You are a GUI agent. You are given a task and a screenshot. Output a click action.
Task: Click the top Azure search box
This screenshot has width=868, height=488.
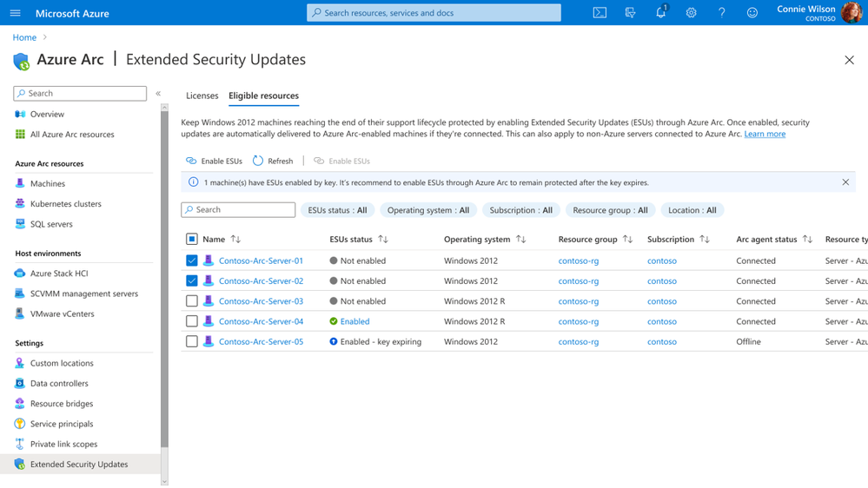click(434, 13)
